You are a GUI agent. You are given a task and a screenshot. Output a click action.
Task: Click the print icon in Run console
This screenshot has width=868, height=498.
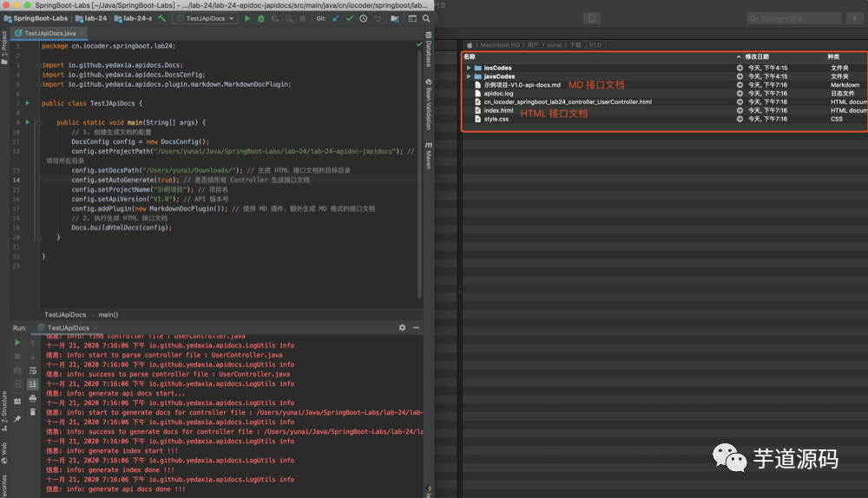33,398
